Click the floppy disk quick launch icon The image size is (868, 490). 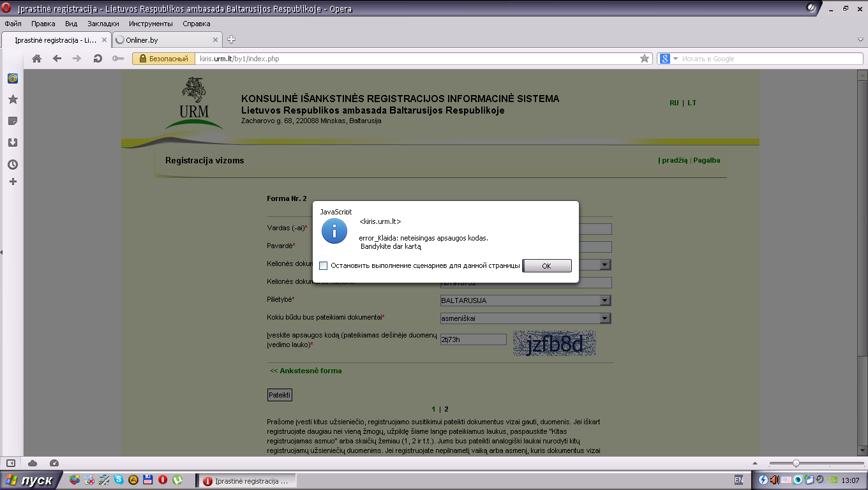148,480
